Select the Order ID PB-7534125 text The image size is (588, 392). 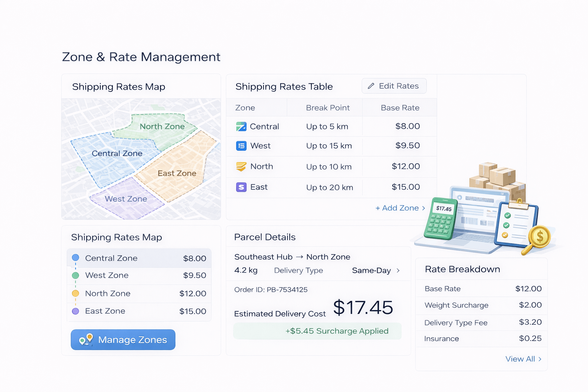pos(271,290)
